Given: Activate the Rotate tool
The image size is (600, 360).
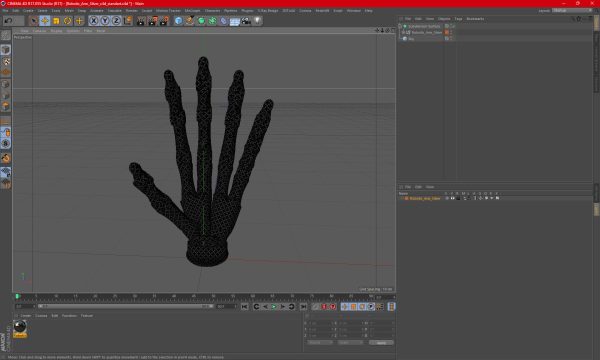Looking at the screenshot, I should [67, 21].
